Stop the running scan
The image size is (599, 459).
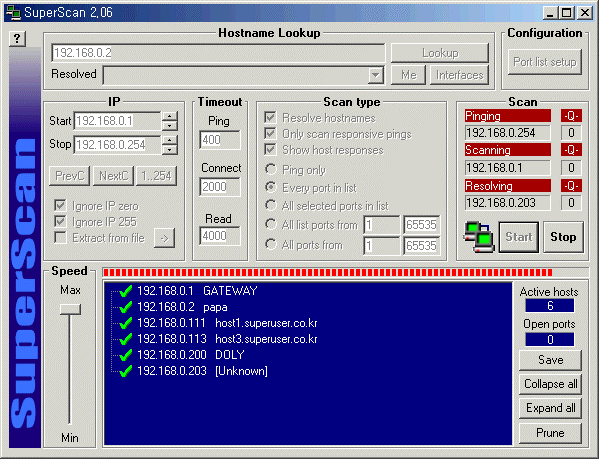[x=563, y=237]
